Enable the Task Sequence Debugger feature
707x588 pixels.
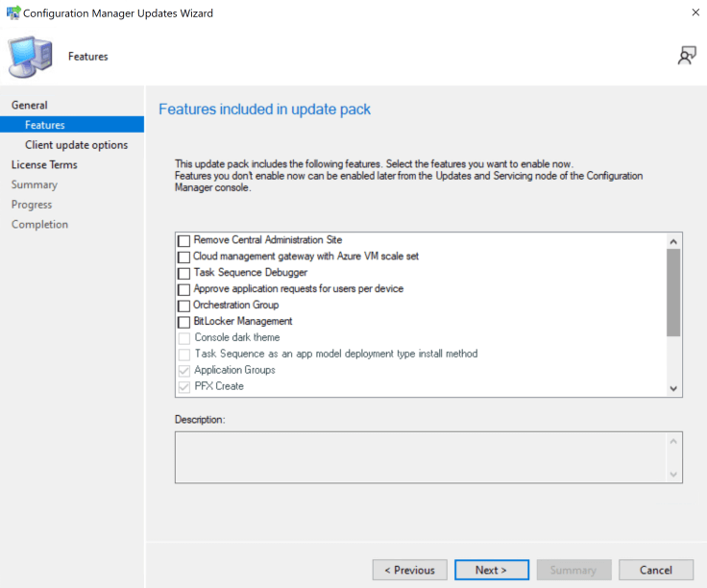point(183,273)
